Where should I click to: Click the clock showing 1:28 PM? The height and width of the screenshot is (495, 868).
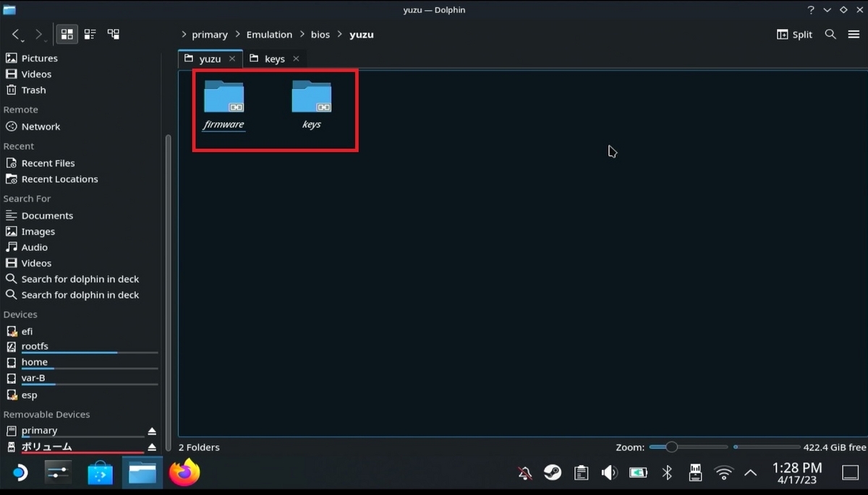point(797,473)
